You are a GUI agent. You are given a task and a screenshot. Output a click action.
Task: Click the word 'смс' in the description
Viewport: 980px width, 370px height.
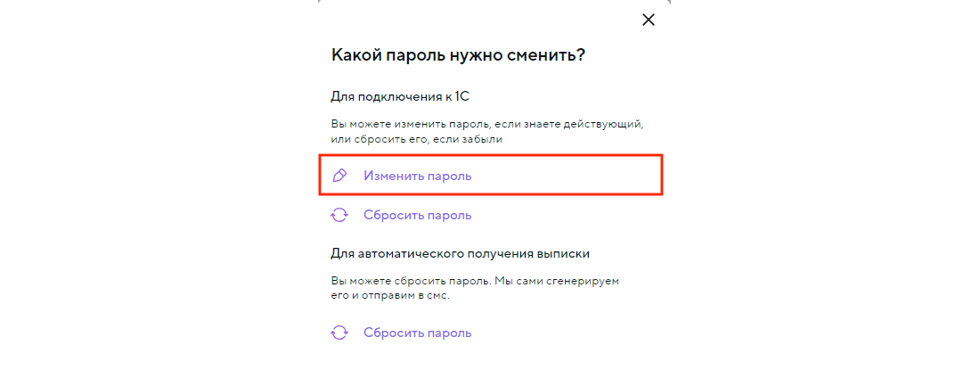pyautogui.click(x=437, y=295)
